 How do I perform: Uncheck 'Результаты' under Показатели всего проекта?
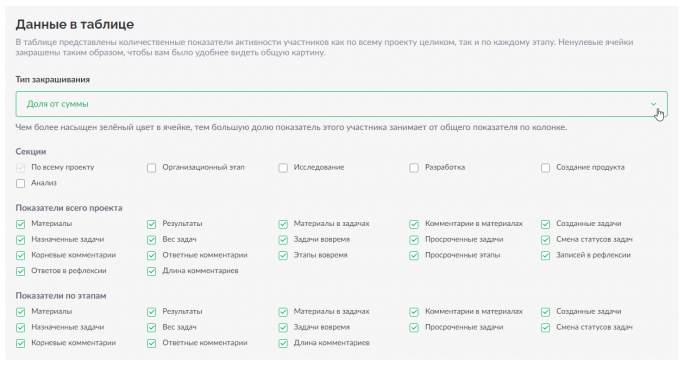tap(151, 224)
